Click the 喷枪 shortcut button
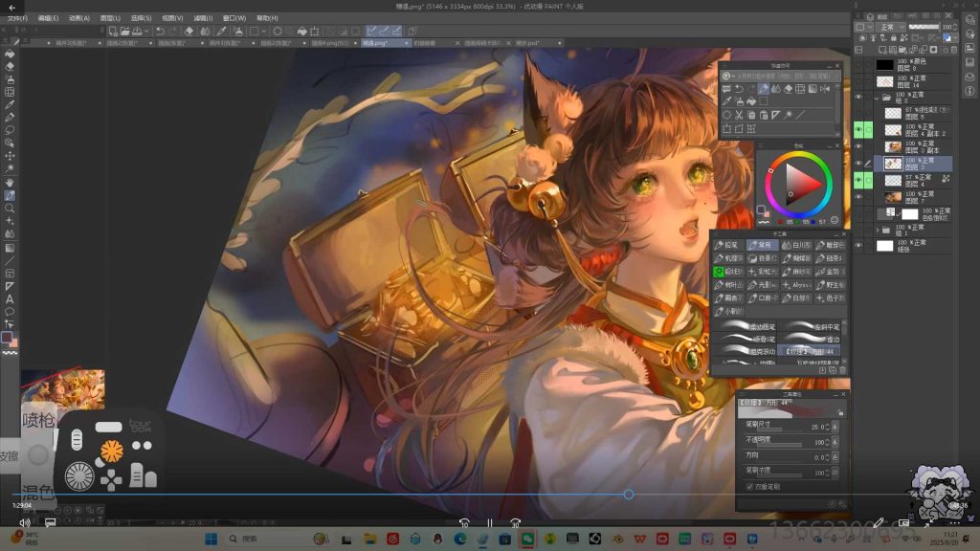980x551 pixels. tap(38, 418)
